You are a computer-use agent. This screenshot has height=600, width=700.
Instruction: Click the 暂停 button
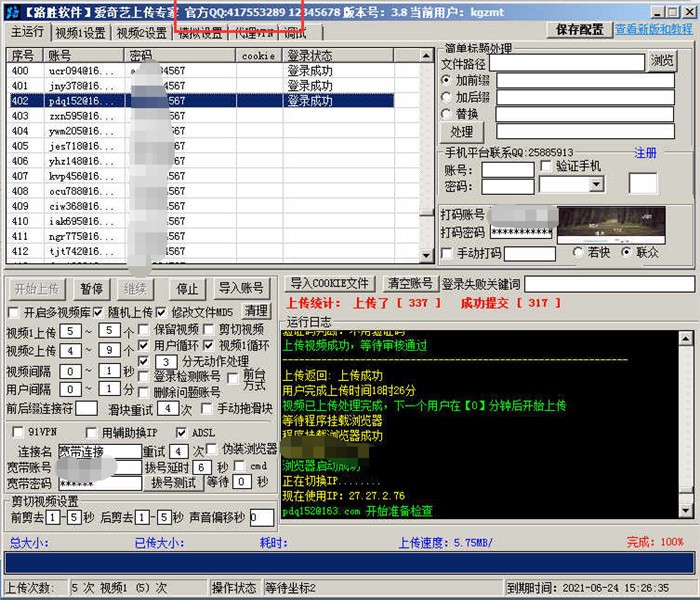tap(92, 289)
